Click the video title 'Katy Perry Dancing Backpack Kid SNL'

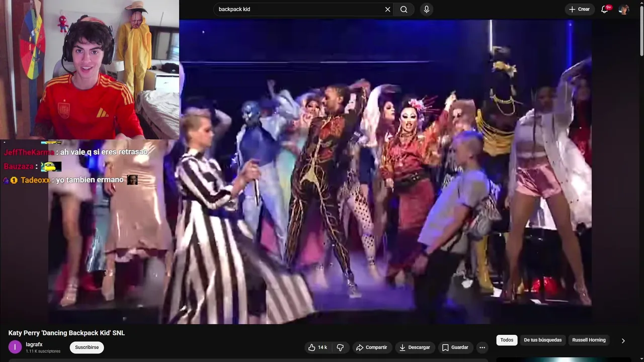pyautogui.click(x=66, y=333)
